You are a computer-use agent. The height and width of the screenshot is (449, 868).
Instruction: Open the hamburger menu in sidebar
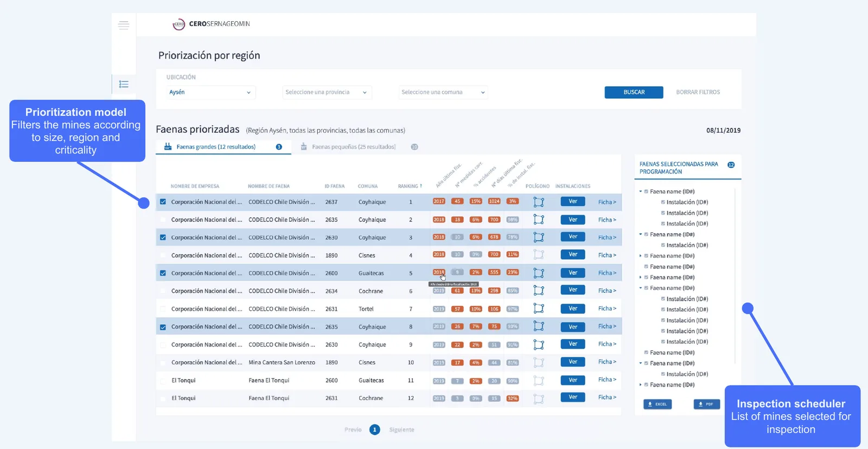click(x=124, y=25)
